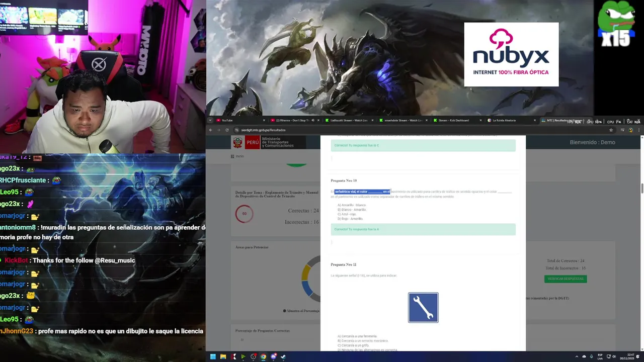Open the Windows Start menu
The width and height of the screenshot is (644, 362).
click(x=213, y=356)
